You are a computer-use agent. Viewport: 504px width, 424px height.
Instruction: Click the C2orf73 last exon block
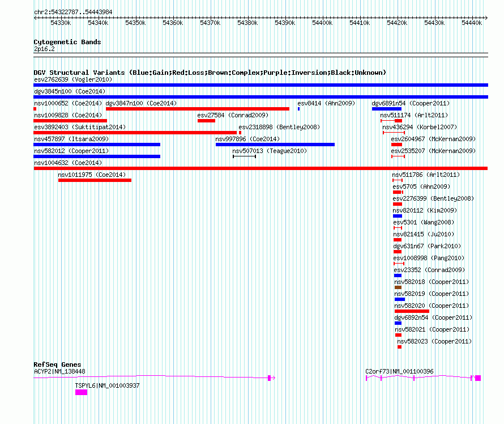click(478, 378)
